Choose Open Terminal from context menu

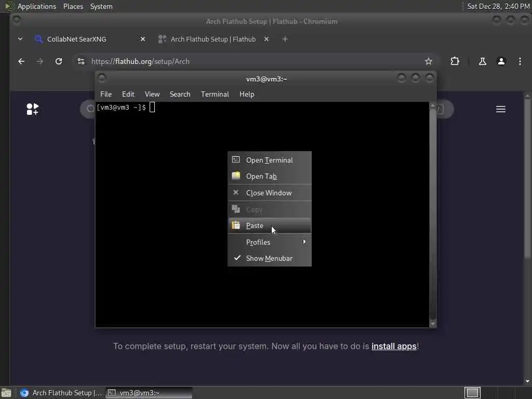coord(270,160)
